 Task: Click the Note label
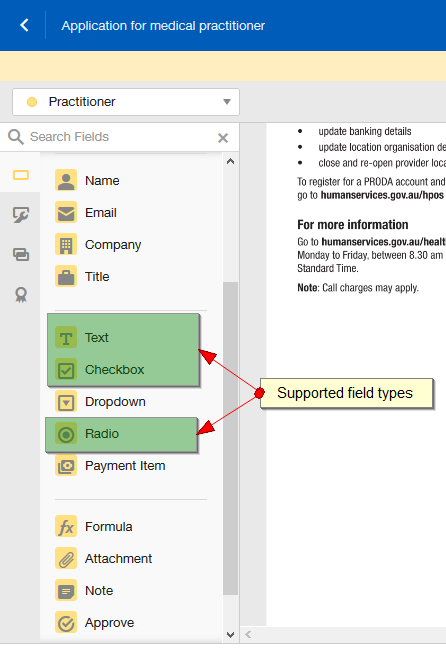click(x=99, y=591)
